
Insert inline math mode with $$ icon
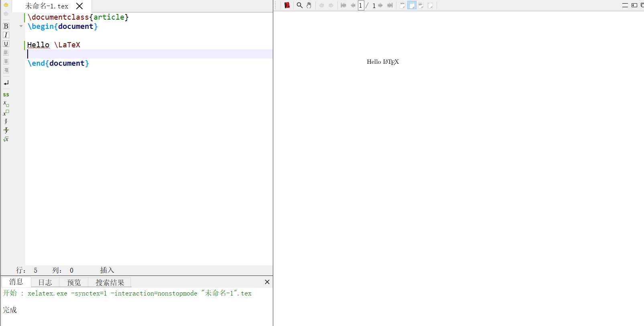click(6, 95)
